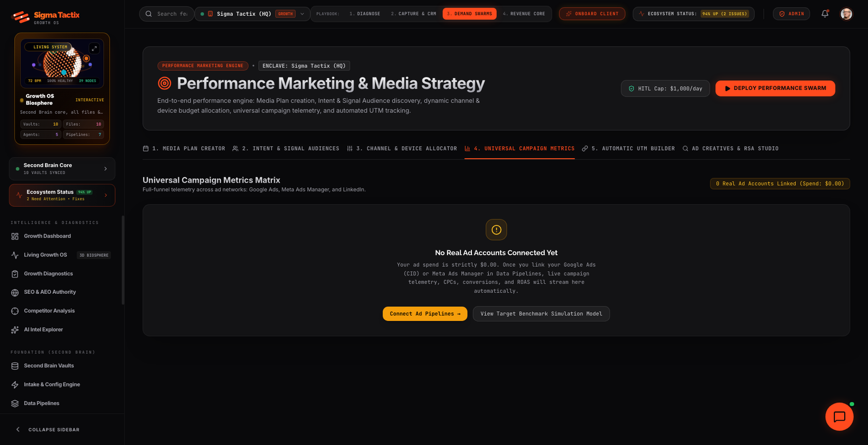Click the Automatic UTM Builder link icon
The width and height of the screenshot is (868, 445).
(585, 149)
